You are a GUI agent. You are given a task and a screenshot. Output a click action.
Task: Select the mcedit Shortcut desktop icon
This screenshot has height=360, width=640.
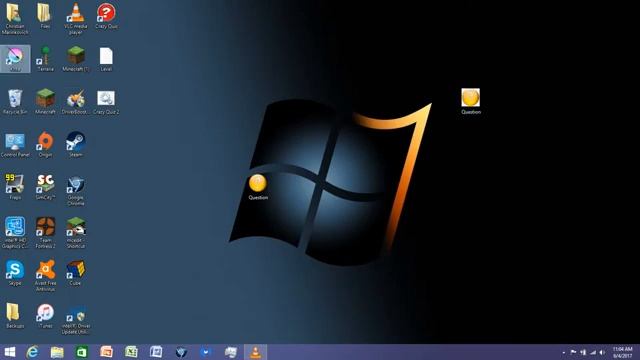(x=76, y=233)
